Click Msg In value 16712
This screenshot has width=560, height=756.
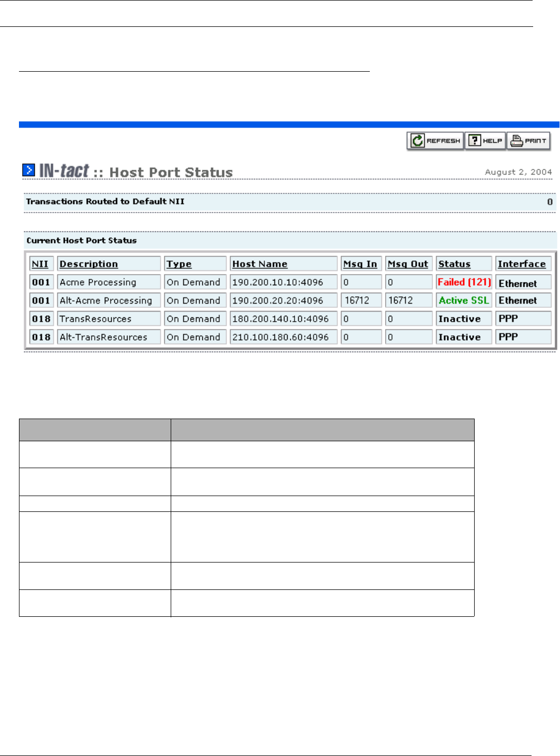pyautogui.click(x=357, y=301)
